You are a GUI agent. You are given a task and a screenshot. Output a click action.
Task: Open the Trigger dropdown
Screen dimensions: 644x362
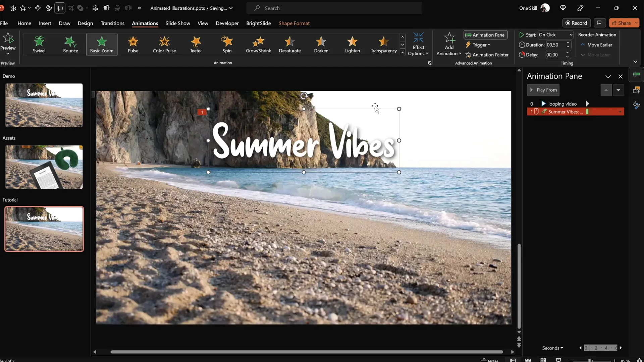click(x=478, y=45)
